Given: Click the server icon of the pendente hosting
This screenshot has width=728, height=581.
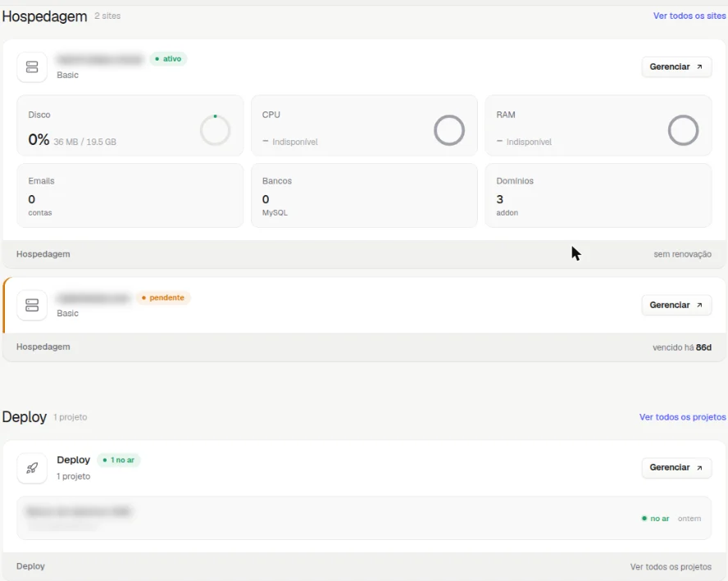Looking at the screenshot, I should click(x=32, y=306).
